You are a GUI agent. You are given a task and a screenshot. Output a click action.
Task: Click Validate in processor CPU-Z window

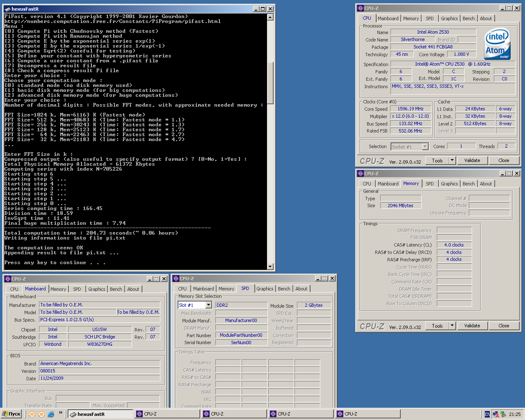coord(472,160)
